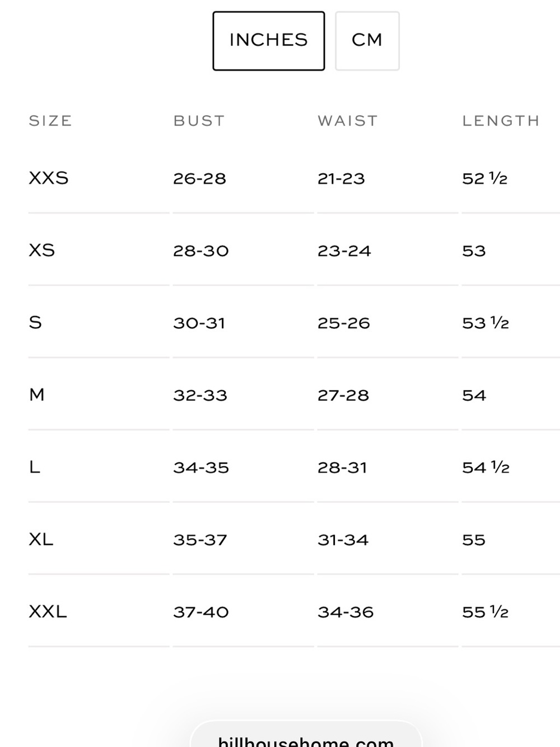Switch size chart to CM
560x747 pixels.
[x=367, y=41]
